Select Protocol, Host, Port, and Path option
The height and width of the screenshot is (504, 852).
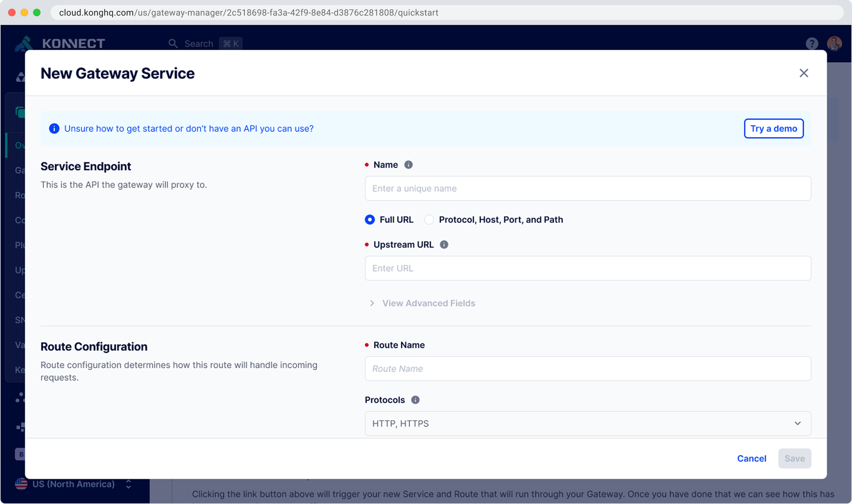pyautogui.click(x=429, y=220)
